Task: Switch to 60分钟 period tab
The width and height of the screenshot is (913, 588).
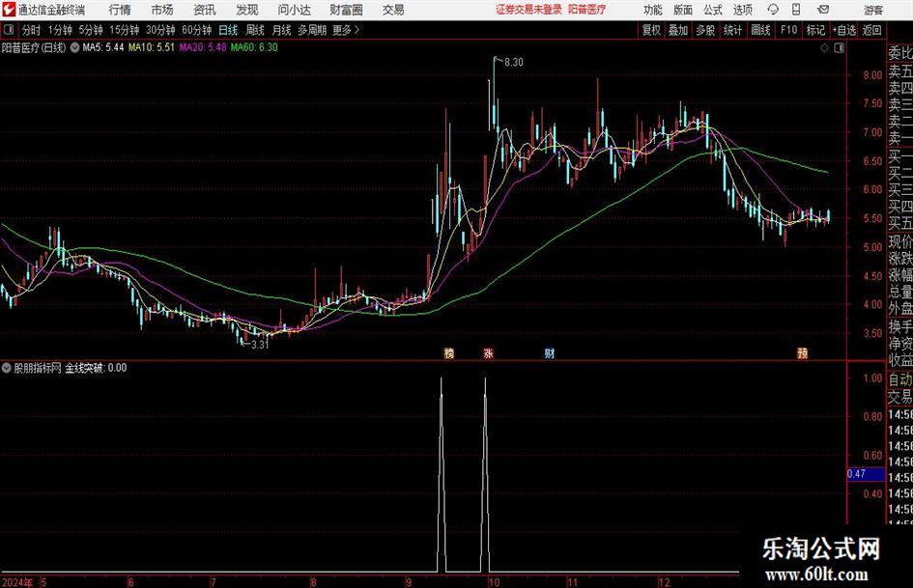Action: 196,30
